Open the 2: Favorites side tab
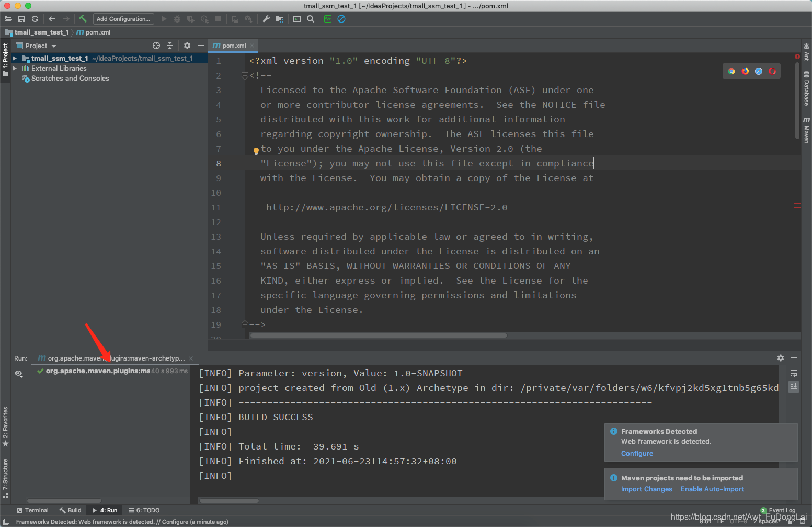812x527 pixels. coord(5,427)
